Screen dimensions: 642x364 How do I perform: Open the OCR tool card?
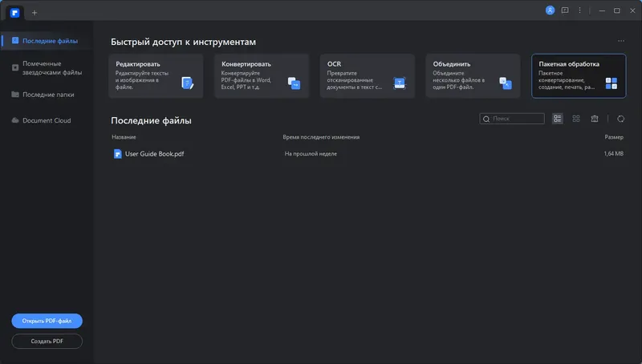click(367, 76)
